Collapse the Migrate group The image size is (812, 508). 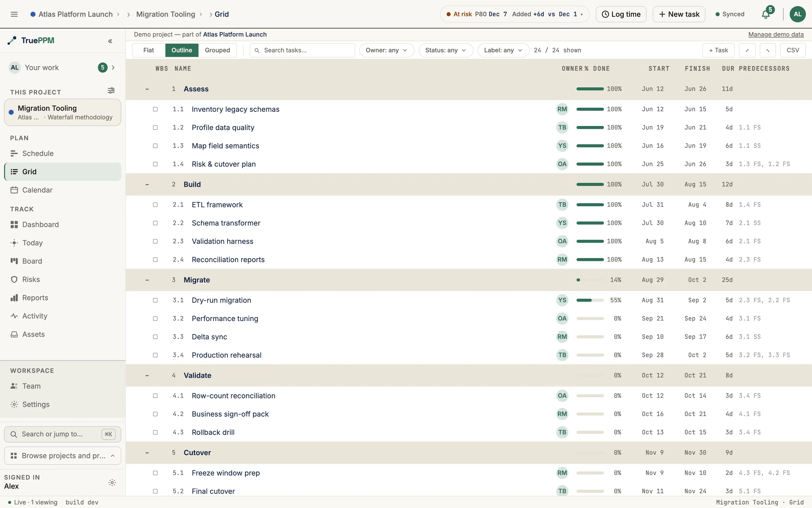tap(147, 280)
